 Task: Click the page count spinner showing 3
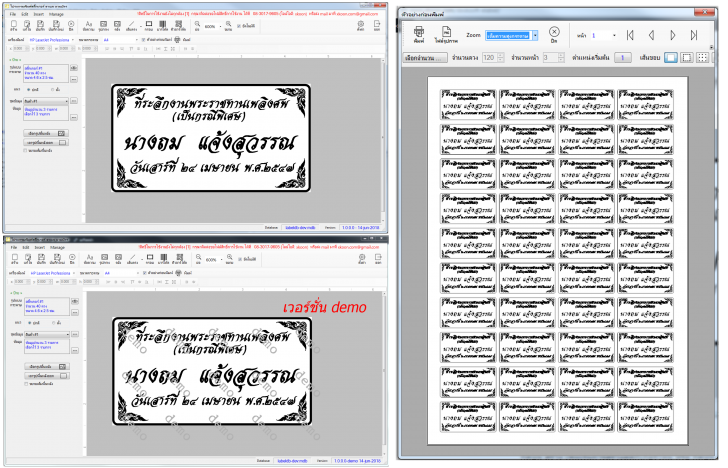(x=553, y=58)
